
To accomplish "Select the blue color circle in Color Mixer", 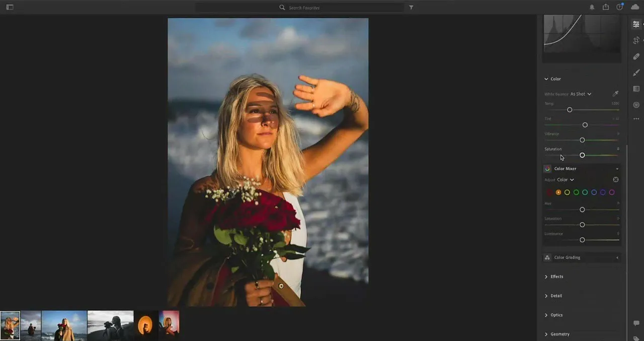I will coord(594,192).
